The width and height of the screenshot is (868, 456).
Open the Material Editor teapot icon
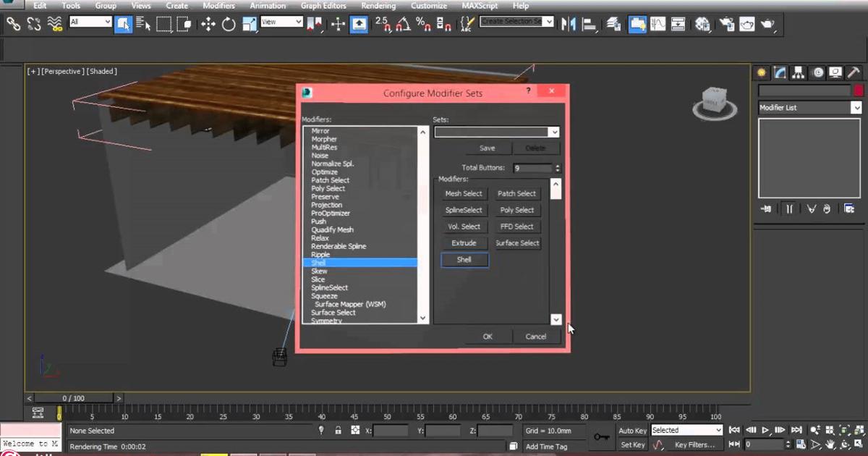[x=702, y=24]
